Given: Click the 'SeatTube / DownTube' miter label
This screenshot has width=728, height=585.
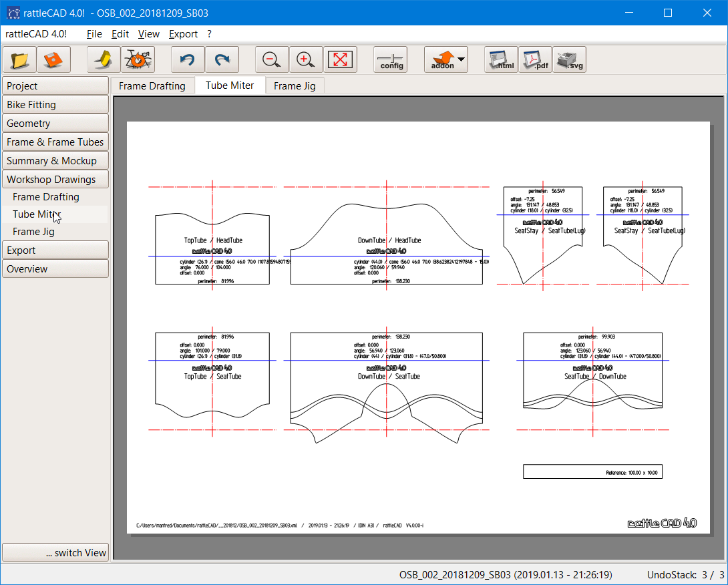Looking at the screenshot, I should 595,377.
